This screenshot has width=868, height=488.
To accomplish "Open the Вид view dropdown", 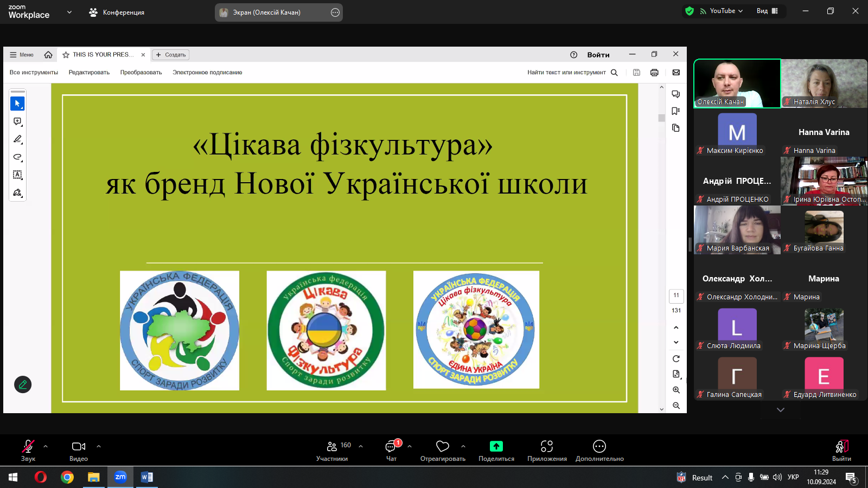I will (x=767, y=11).
